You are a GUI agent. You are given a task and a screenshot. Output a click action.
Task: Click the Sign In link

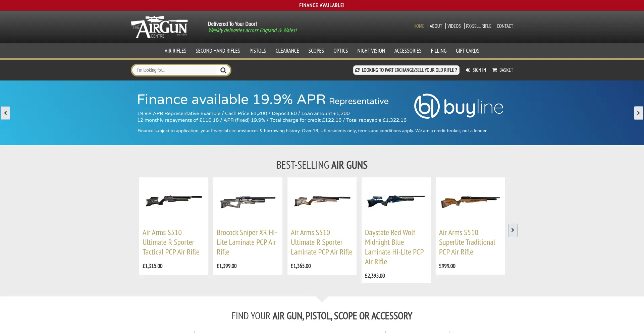pos(476,70)
